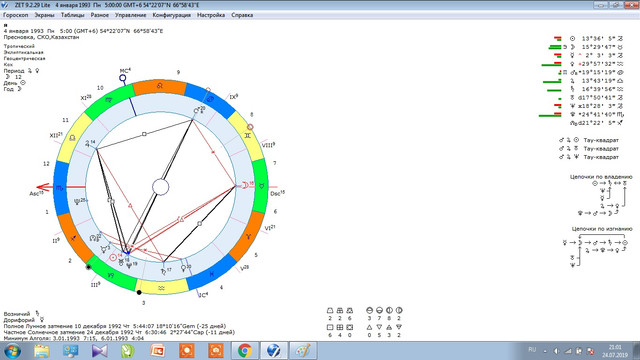Click the upward triangle element icon
640x360 pixels.
(369, 327)
